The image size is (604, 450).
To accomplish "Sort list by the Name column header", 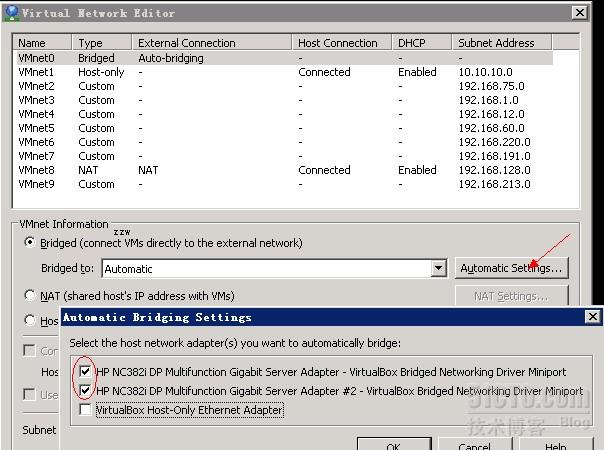I will click(40, 43).
